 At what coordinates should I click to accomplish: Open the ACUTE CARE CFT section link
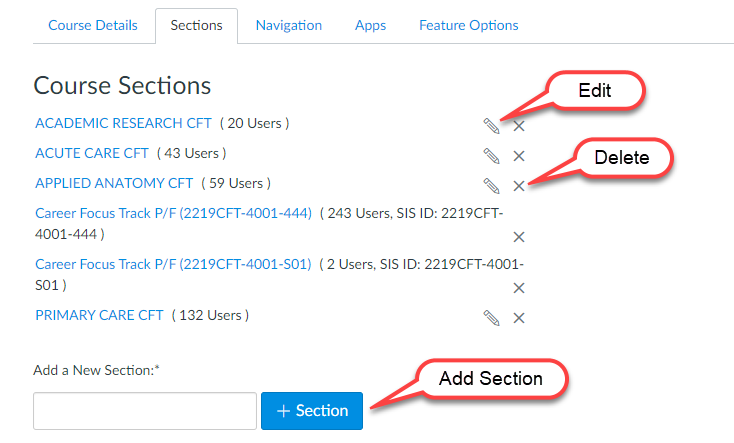pyautogui.click(x=92, y=154)
